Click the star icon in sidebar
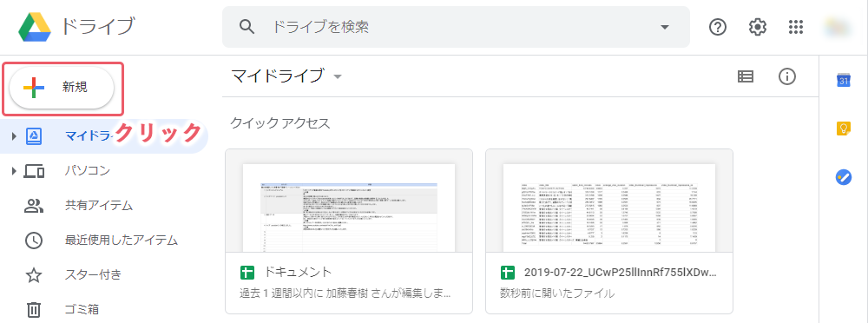This screenshot has height=323, width=868. [x=34, y=274]
